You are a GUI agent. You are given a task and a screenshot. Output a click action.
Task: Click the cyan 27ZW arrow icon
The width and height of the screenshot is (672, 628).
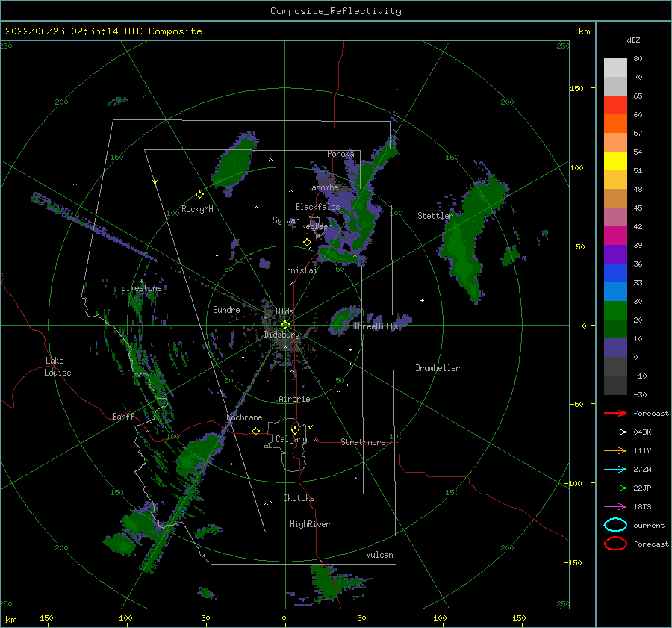tap(615, 470)
